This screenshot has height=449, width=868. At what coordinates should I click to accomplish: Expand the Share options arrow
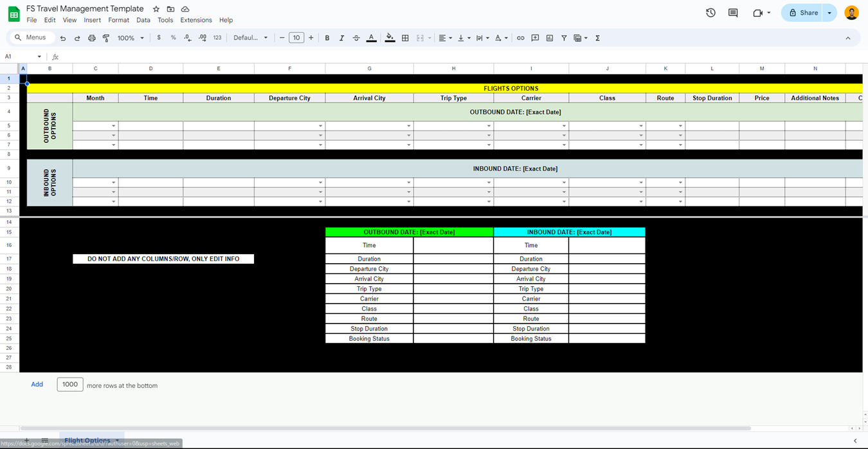pos(829,13)
